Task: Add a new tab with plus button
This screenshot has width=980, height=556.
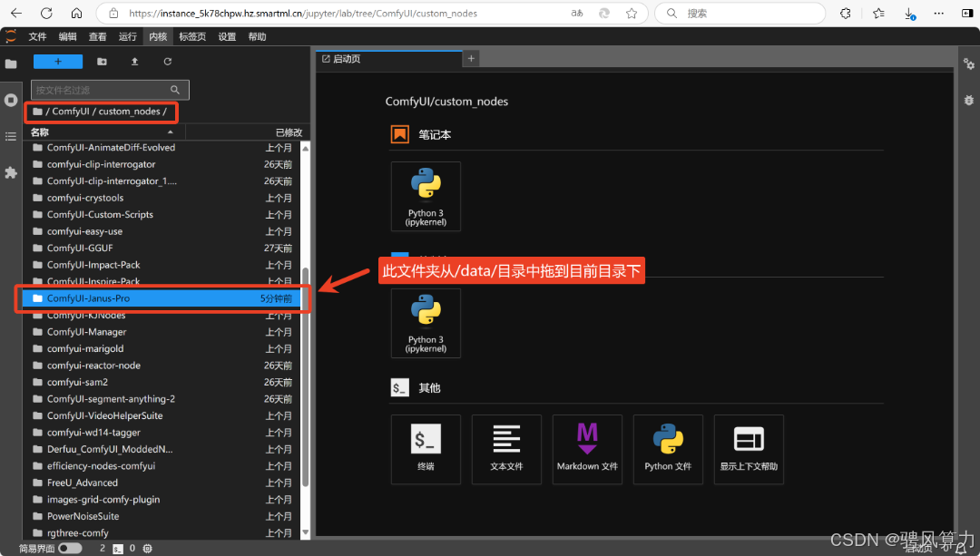Action: pos(471,59)
